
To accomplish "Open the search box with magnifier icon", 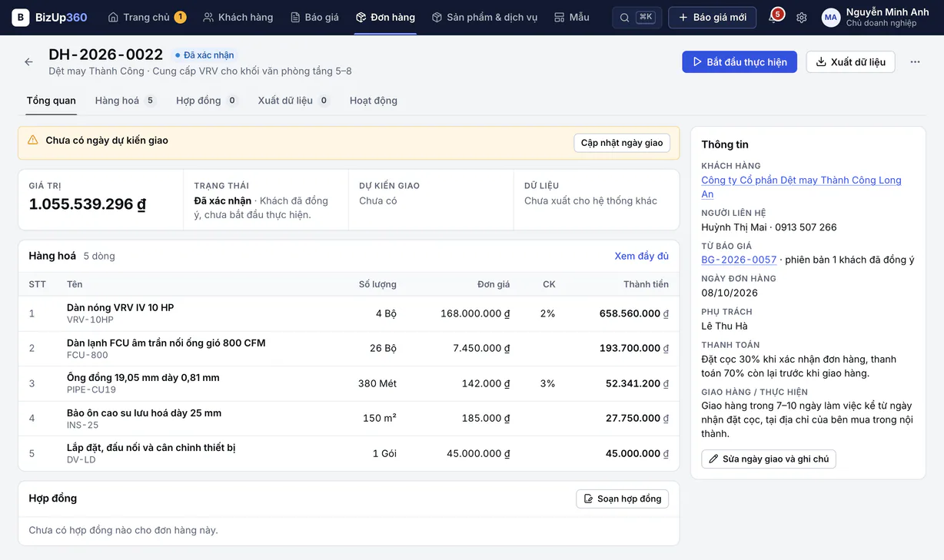I will pyautogui.click(x=637, y=17).
